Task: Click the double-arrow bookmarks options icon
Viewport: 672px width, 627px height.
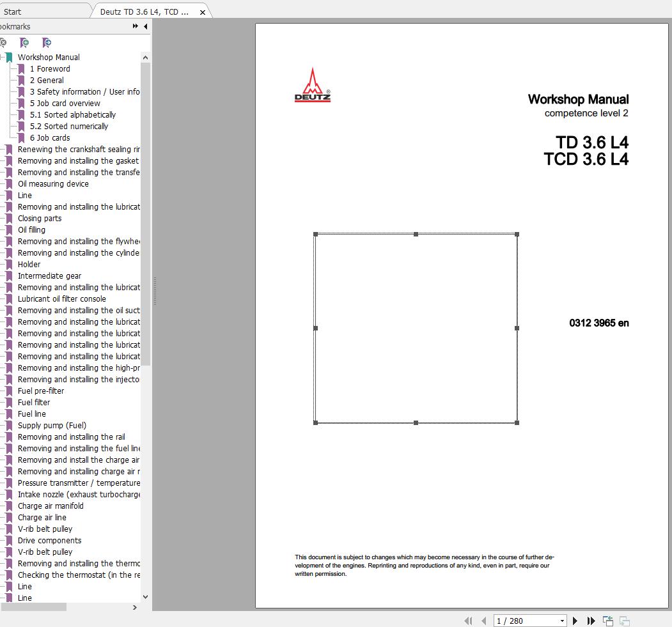Action: point(135,26)
